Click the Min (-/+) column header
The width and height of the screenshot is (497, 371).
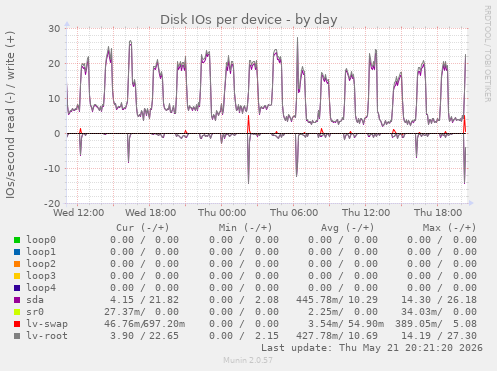[x=245, y=228]
